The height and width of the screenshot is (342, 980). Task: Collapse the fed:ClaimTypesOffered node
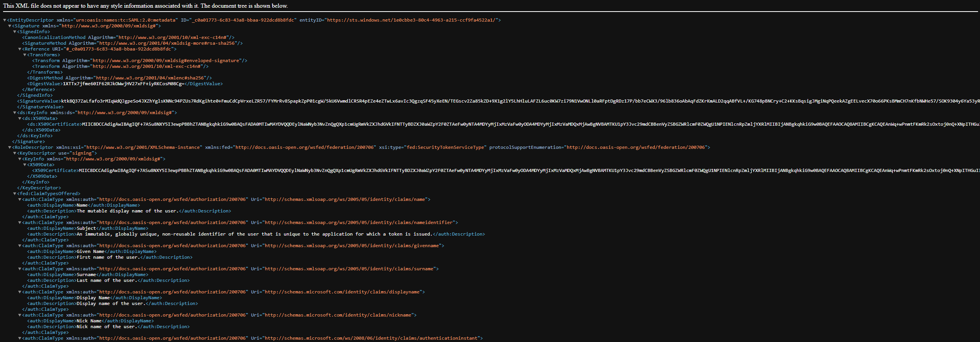coord(15,194)
